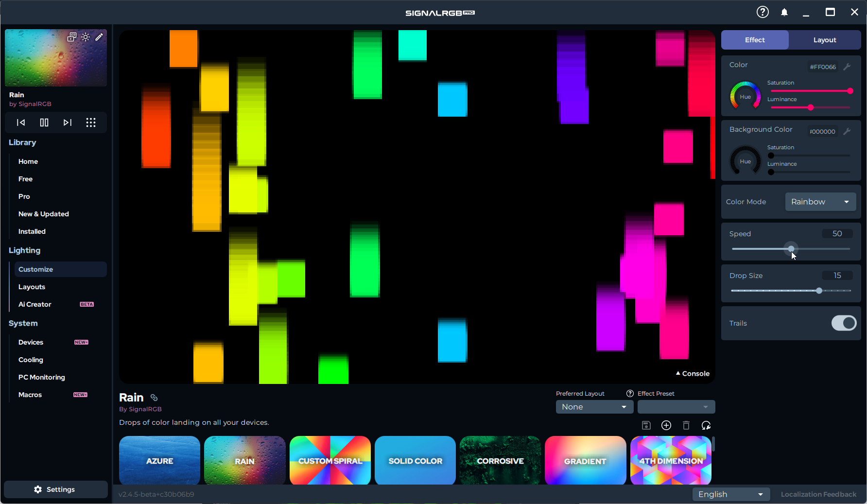
Task: Open Devices in the System section
Action: click(x=31, y=342)
